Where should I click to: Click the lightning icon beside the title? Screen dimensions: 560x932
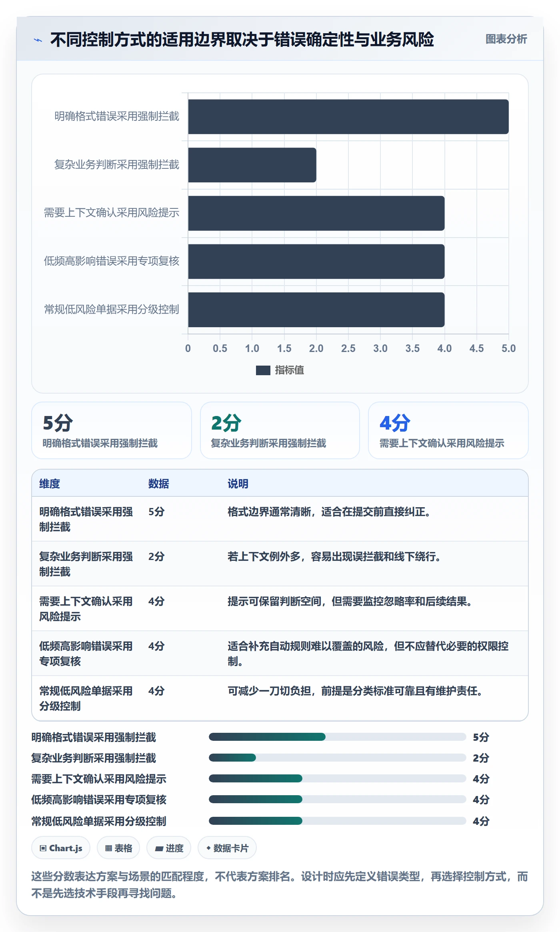(38, 40)
